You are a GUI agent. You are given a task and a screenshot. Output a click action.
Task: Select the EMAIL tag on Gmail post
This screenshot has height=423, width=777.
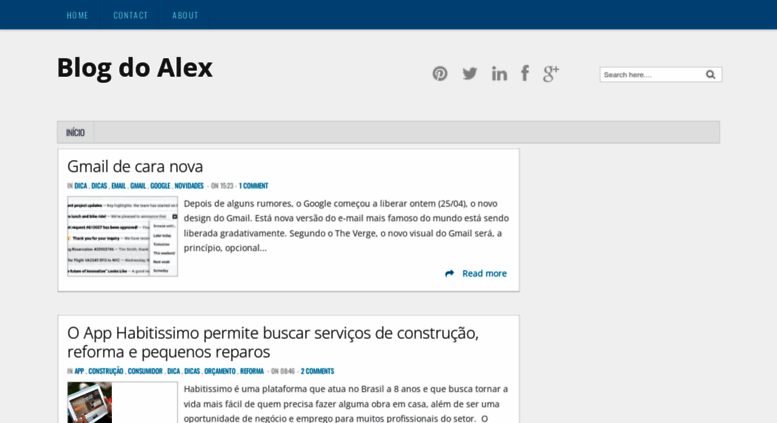118,186
